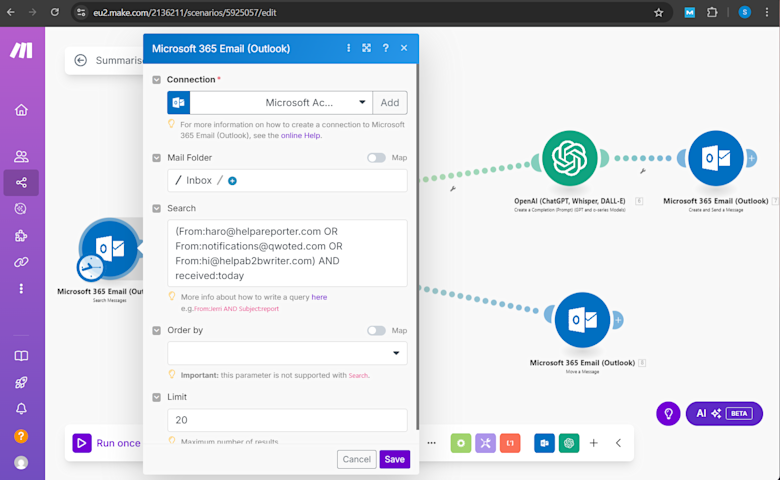Open the Resource hub book icon
The width and height of the screenshot is (780, 480).
[x=21, y=356]
